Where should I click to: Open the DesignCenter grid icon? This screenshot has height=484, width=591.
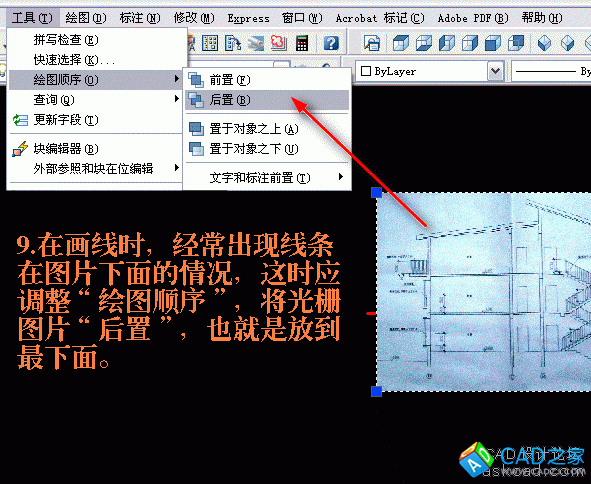[210, 43]
